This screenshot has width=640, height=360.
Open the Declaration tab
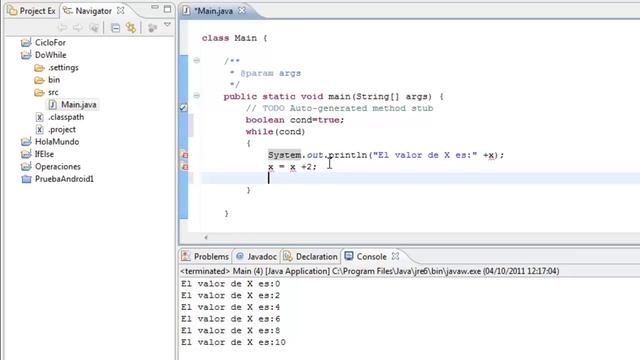tap(311, 256)
